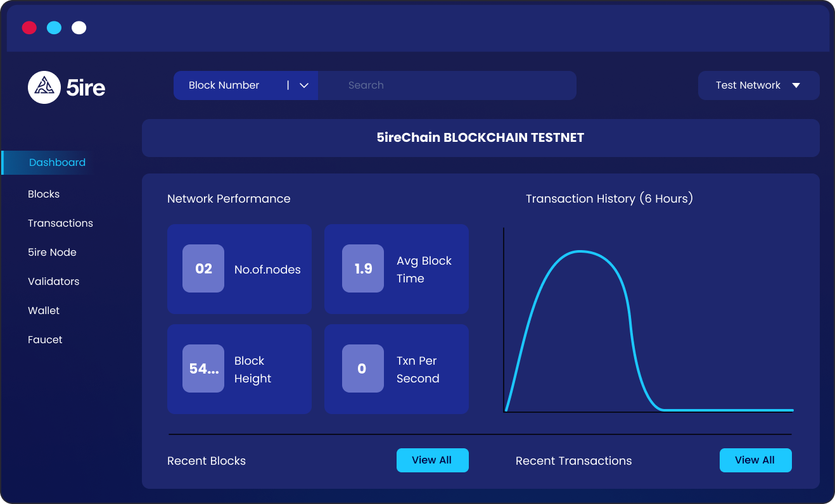Expand the Test Network selector
This screenshot has width=835, height=504.
pos(759,85)
